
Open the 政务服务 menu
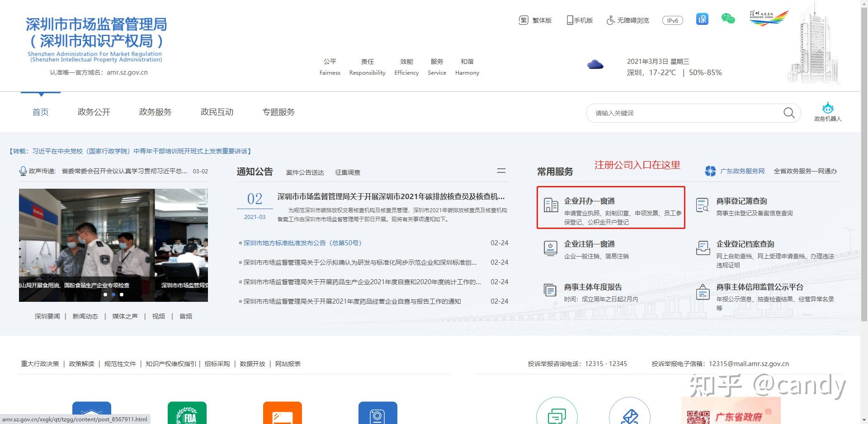coord(156,112)
